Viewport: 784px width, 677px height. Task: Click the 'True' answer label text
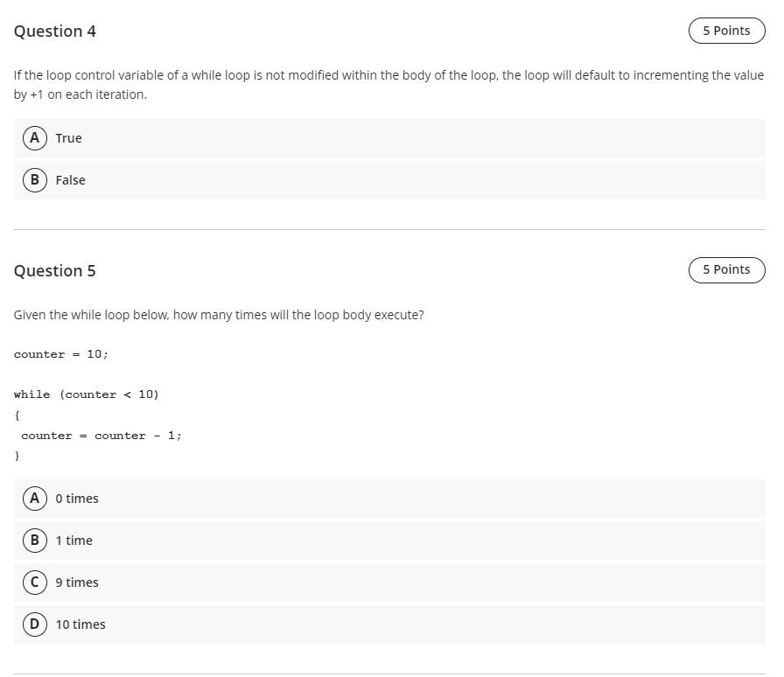point(68,138)
